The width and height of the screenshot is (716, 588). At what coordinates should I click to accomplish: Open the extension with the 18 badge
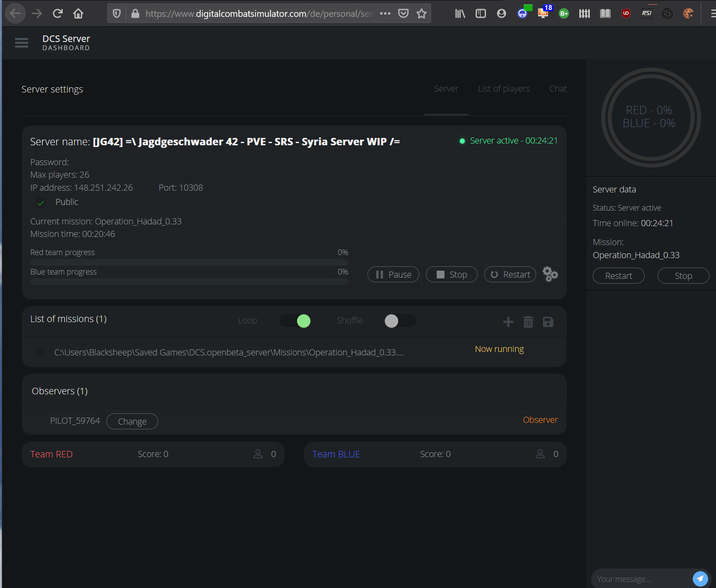click(x=544, y=13)
